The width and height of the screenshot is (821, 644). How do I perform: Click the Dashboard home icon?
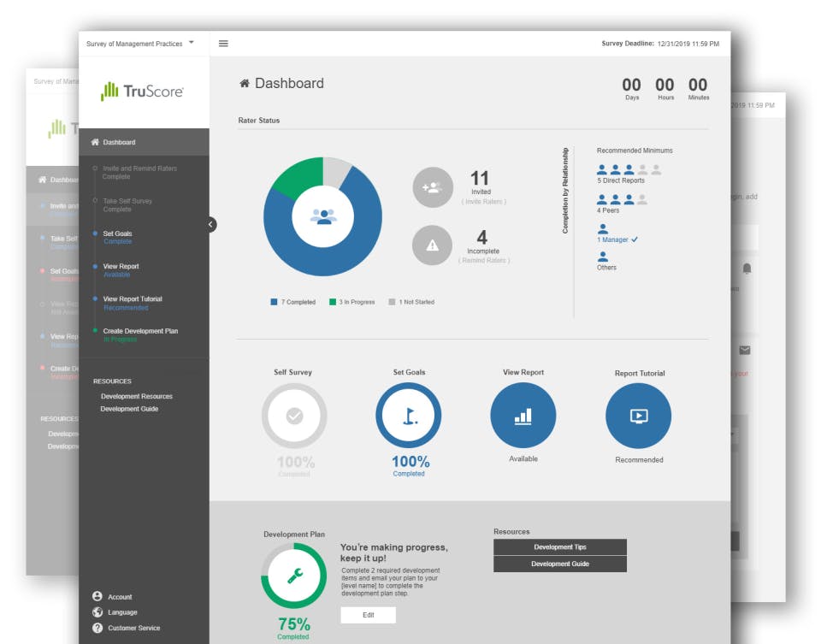246,83
